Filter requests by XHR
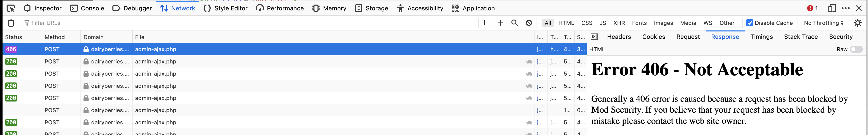 click(619, 23)
